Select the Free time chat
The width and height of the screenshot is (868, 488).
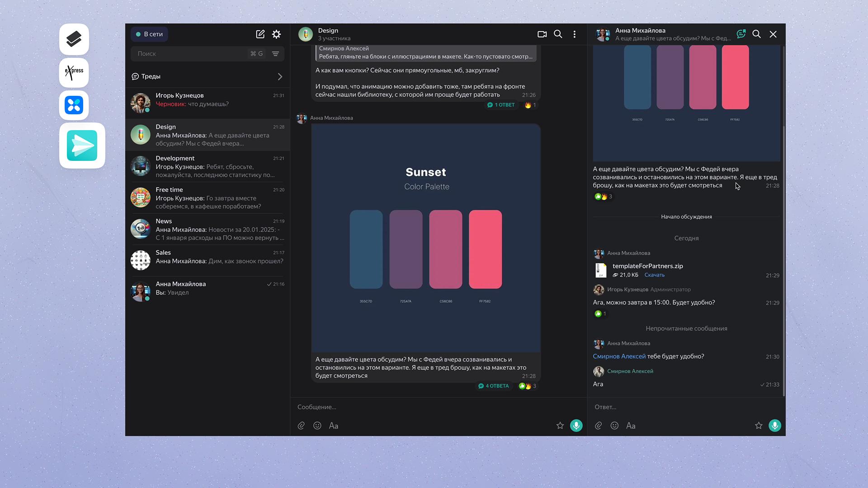coord(208,198)
